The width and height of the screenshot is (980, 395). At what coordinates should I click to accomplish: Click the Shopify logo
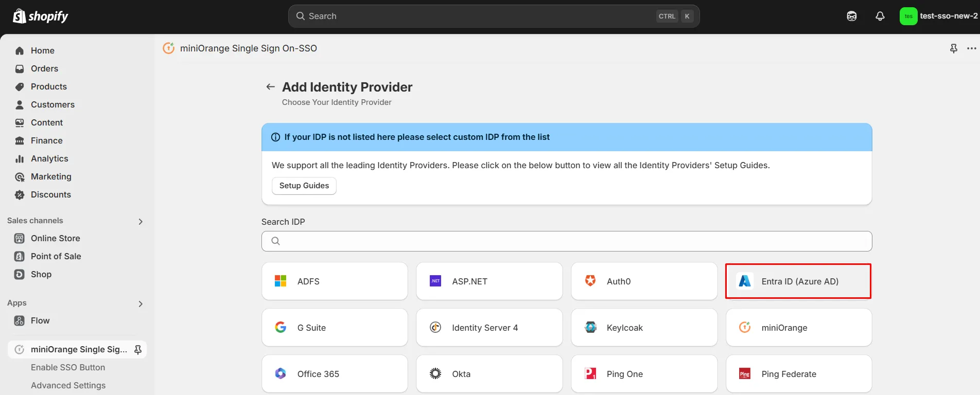click(x=40, y=16)
